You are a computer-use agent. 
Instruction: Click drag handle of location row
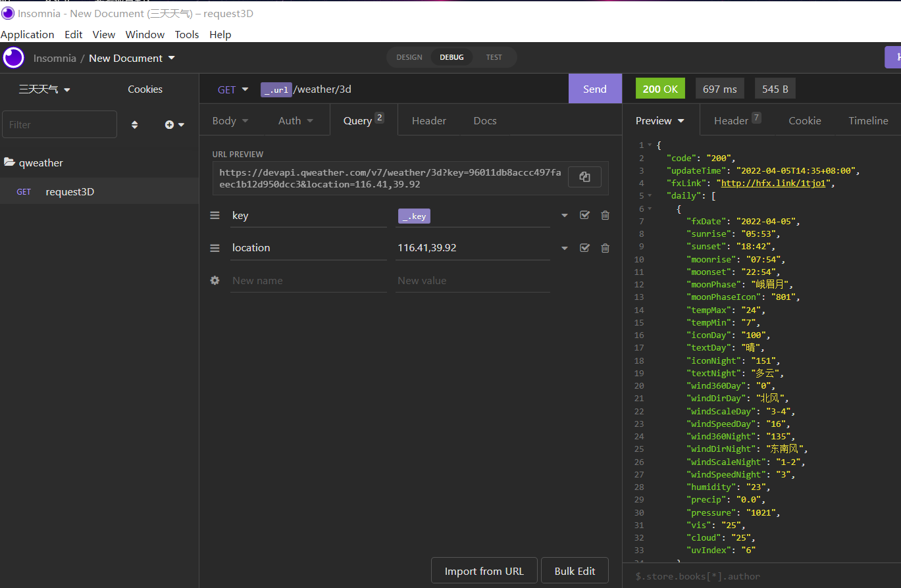215,248
